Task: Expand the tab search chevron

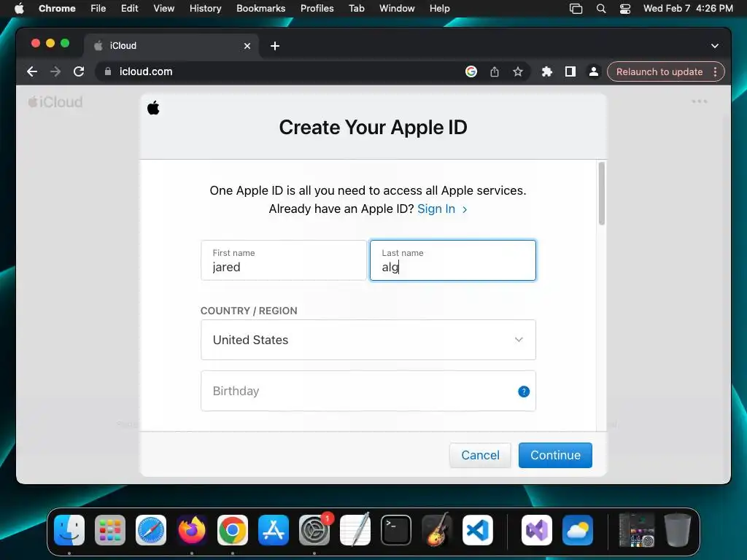Action: pyautogui.click(x=715, y=46)
